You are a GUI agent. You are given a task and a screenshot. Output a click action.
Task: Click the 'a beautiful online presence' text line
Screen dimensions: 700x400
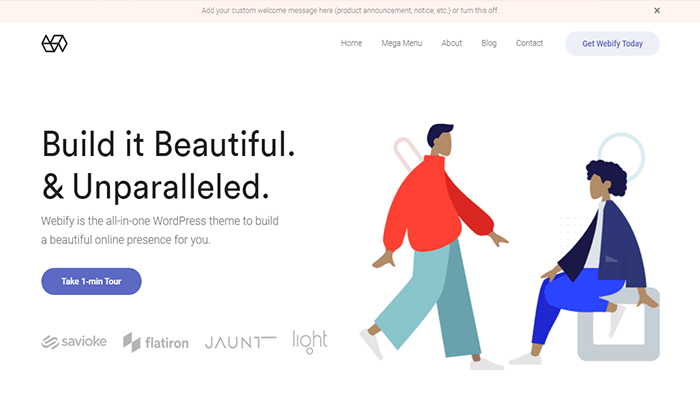point(125,240)
